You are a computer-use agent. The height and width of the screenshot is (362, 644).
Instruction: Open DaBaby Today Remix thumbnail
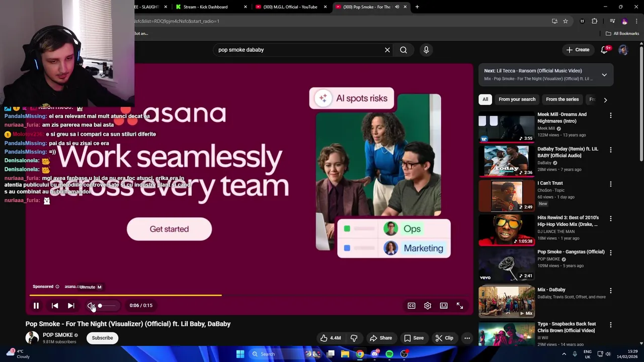tap(506, 161)
